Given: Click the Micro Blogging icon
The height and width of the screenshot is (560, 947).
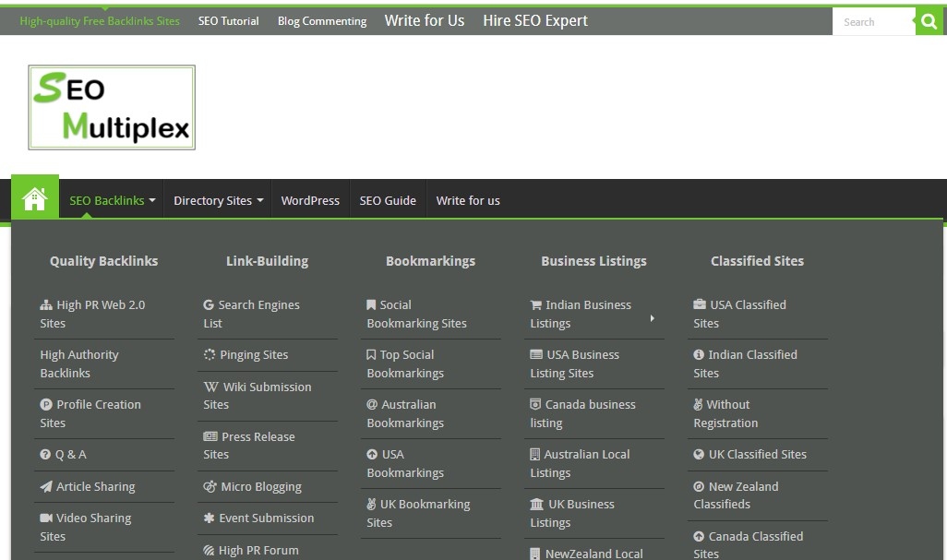Looking at the screenshot, I should coord(210,486).
